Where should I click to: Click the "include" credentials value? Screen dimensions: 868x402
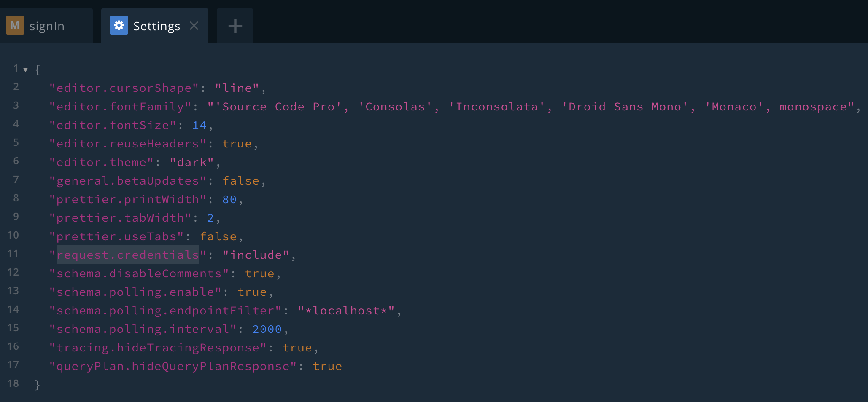click(256, 255)
